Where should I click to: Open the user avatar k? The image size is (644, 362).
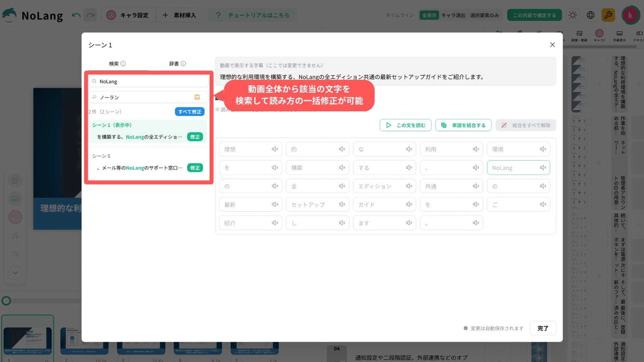tap(630, 15)
